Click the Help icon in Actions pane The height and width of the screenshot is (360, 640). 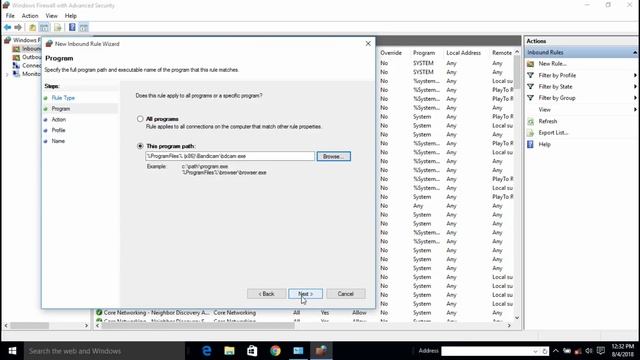[530, 144]
